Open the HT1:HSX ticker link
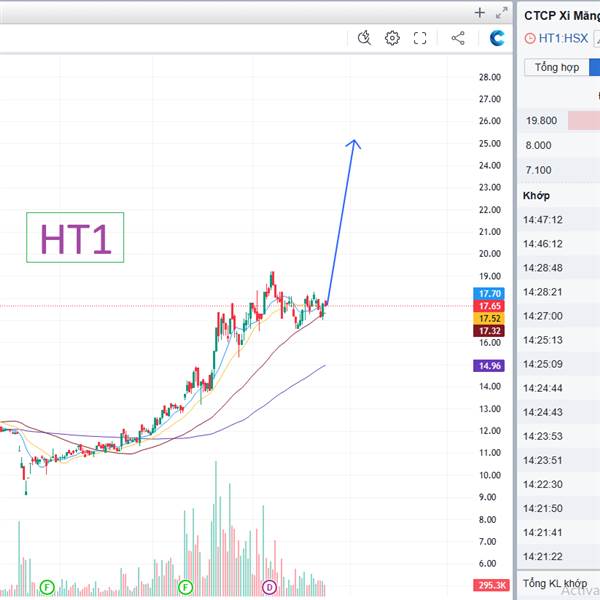The image size is (600, 600). click(x=563, y=38)
